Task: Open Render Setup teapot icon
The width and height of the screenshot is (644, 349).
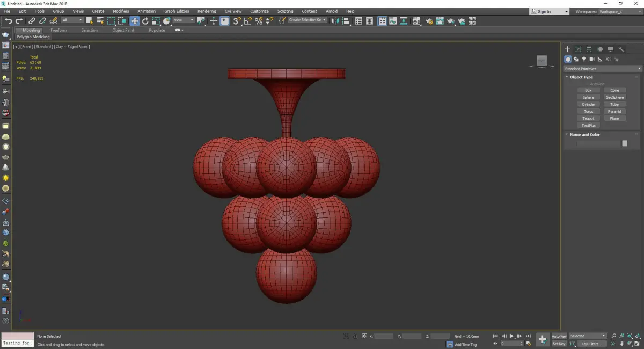Action: click(429, 21)
